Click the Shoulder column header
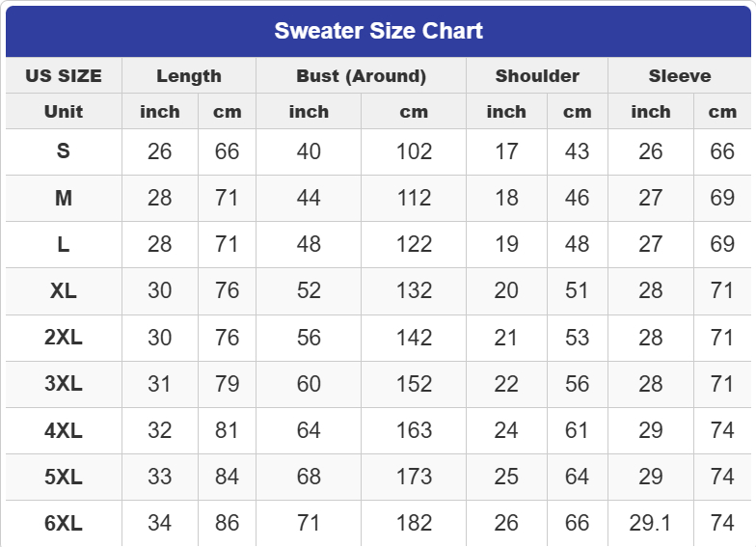This screenshot has height=547, width=756. pyautogui.click(x=537, y=76)
